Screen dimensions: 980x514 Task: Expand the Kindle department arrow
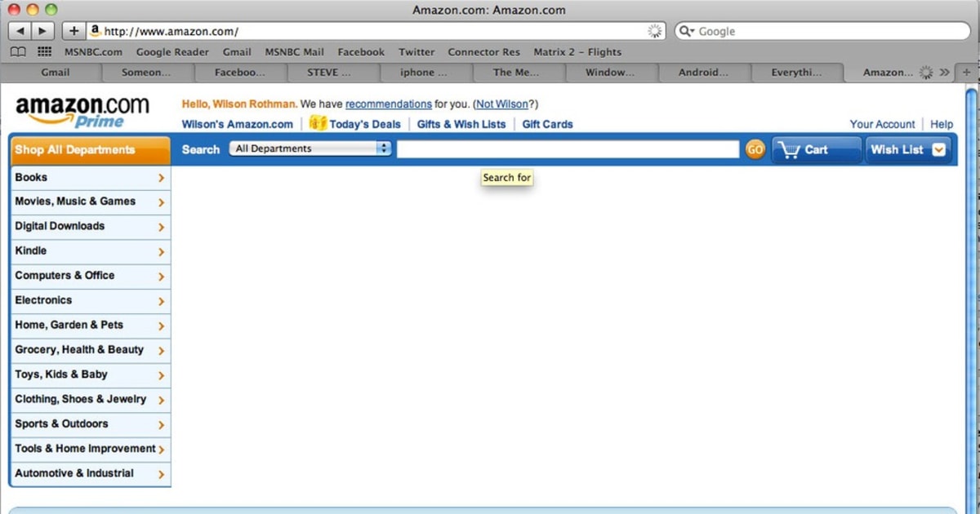click(161, 252)
